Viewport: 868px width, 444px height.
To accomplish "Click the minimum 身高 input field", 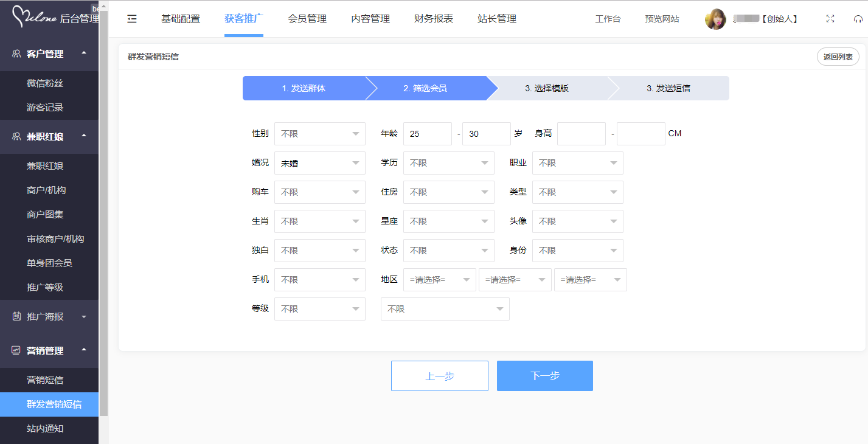I will click(582, 134).
